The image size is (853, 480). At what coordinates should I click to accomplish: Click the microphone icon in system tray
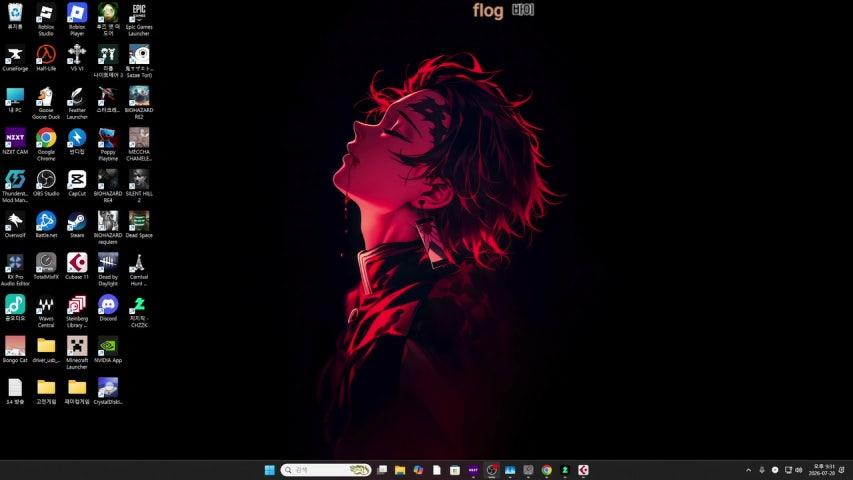coord(762,470)
